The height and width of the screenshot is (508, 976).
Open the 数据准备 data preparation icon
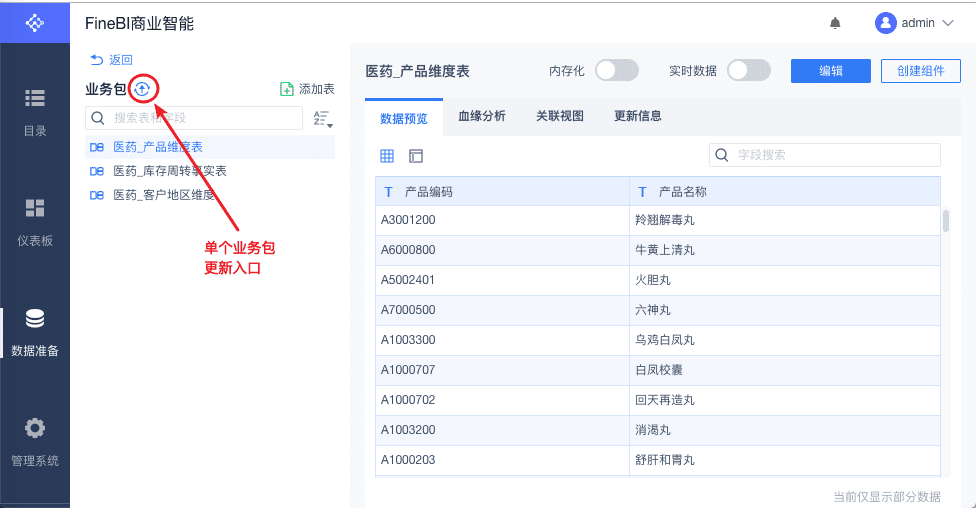pos(35,319)
